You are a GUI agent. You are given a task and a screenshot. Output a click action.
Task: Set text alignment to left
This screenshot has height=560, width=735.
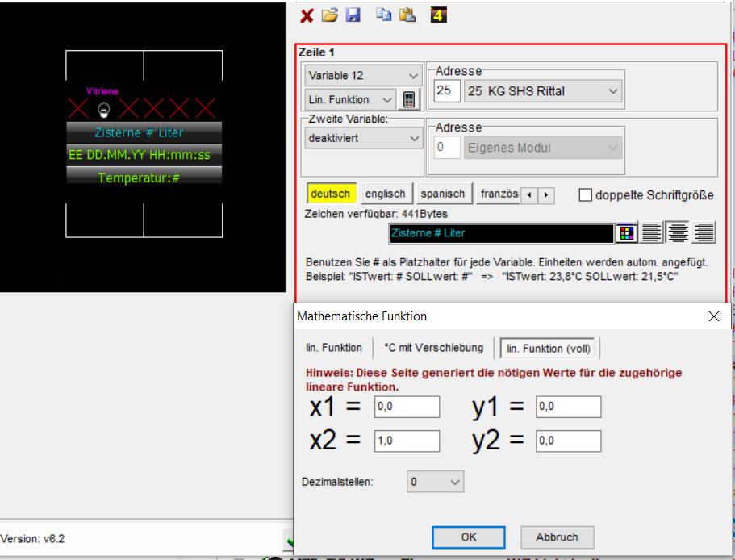coord(652,233)
